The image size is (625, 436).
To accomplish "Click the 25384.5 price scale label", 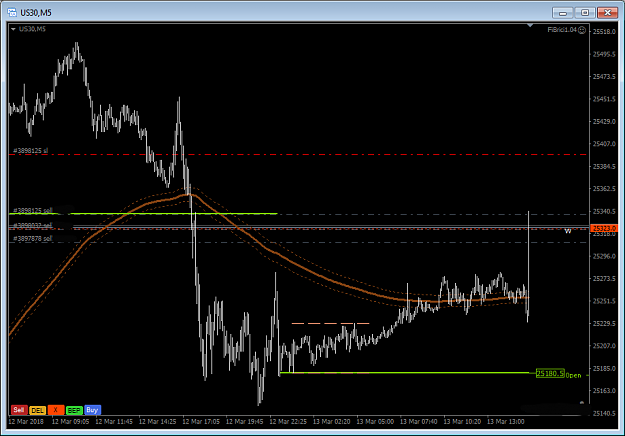I will [x=604, y=166].
